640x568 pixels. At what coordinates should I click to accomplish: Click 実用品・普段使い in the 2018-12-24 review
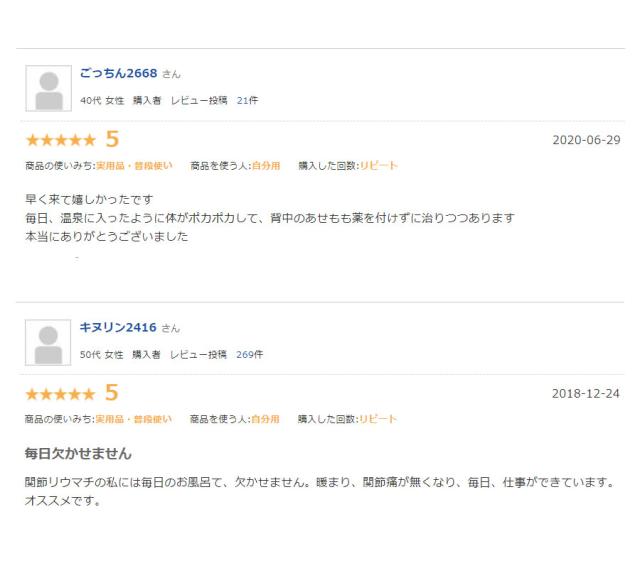(133, 419)
